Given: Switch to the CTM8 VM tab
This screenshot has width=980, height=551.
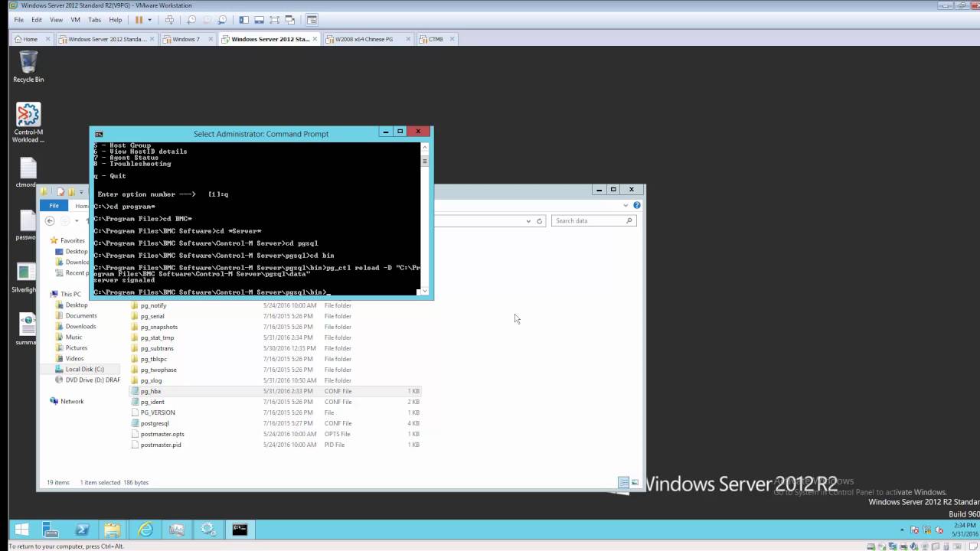Looking at the screenshot, I should 436,39.
